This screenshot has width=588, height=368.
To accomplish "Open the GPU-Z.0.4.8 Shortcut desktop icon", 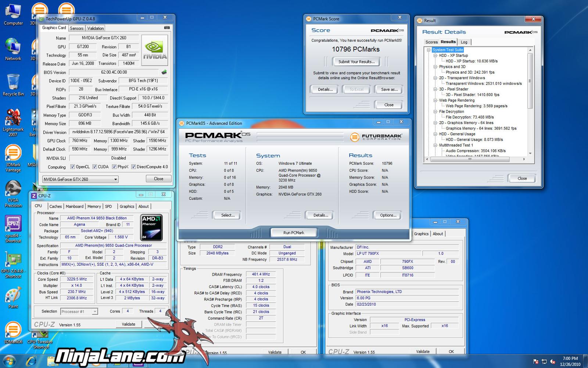I will 13,264.
